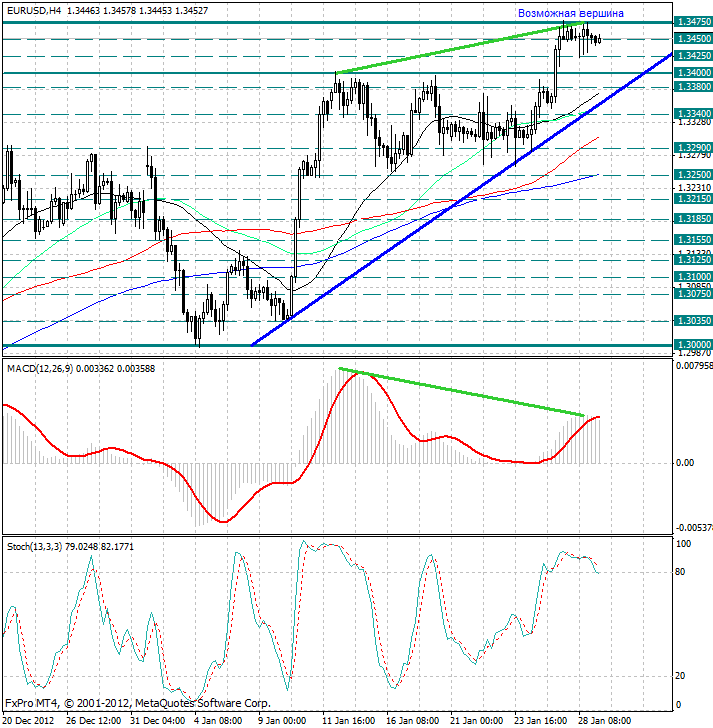This screenshot has height=728, width=713.
Task: Click the red MACD signal line peak
Action: tap(361, 373)
